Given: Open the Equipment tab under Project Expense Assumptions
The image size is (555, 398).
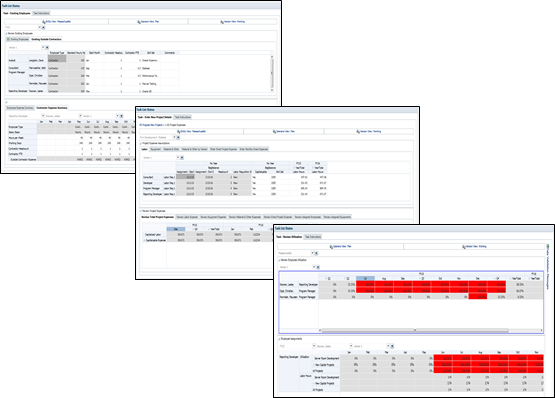Looking at the screenshot, I should tap(155, 149).
